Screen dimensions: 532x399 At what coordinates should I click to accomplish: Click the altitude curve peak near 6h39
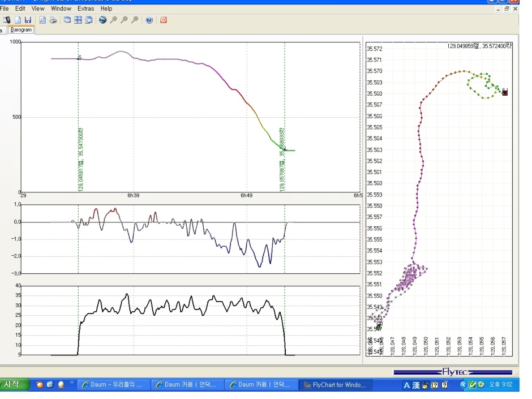coord(121,52)
